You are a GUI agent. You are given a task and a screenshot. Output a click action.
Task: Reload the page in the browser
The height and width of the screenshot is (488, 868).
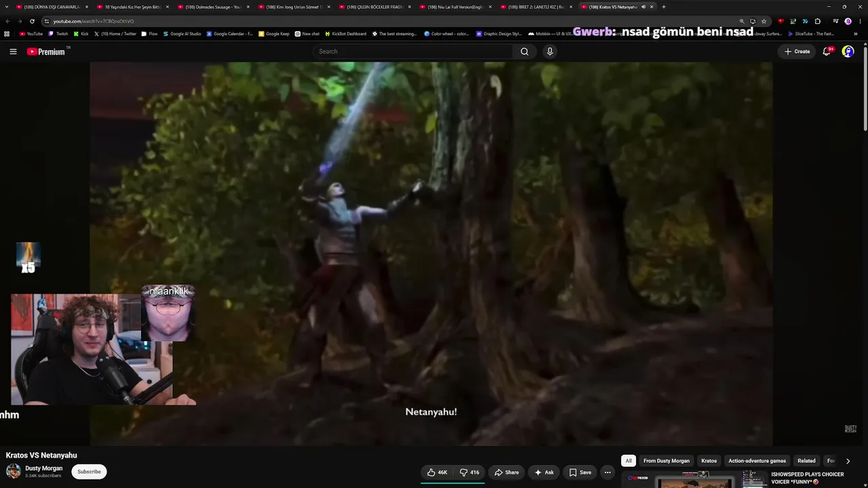32,21
